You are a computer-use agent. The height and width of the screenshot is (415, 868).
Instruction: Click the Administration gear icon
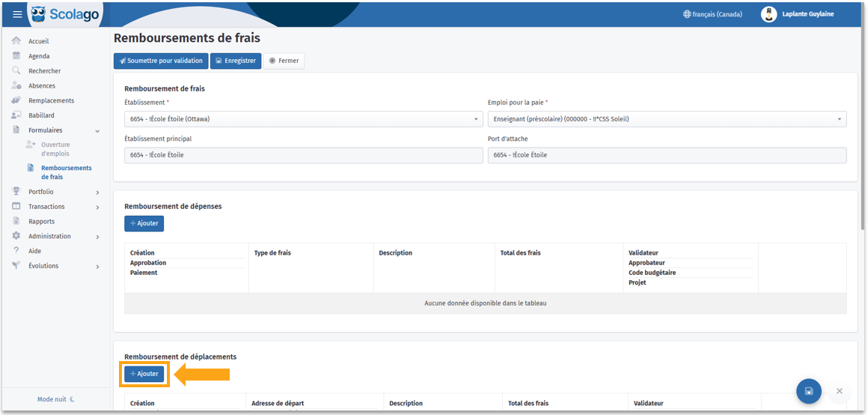click(x=16, y=236)
